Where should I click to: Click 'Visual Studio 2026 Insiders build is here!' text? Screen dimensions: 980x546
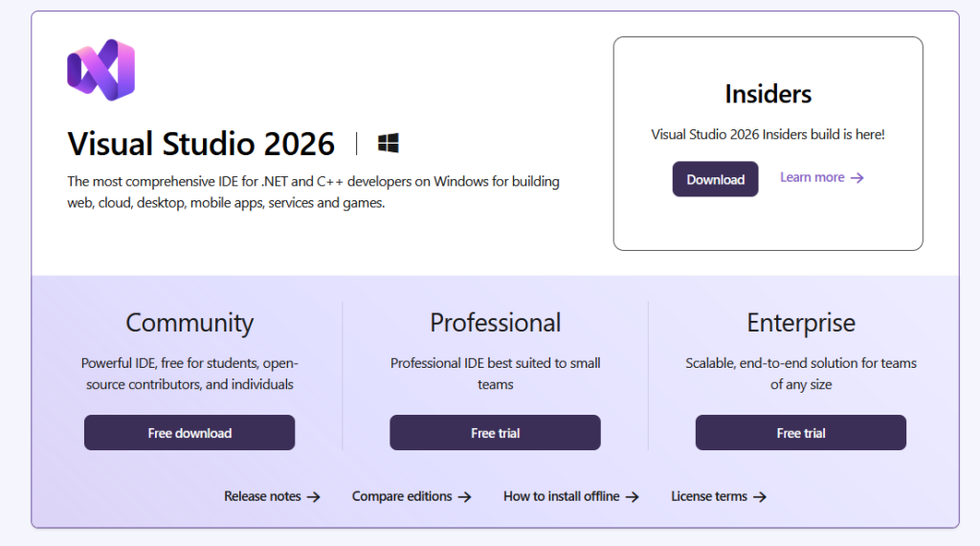pos(768,134)
